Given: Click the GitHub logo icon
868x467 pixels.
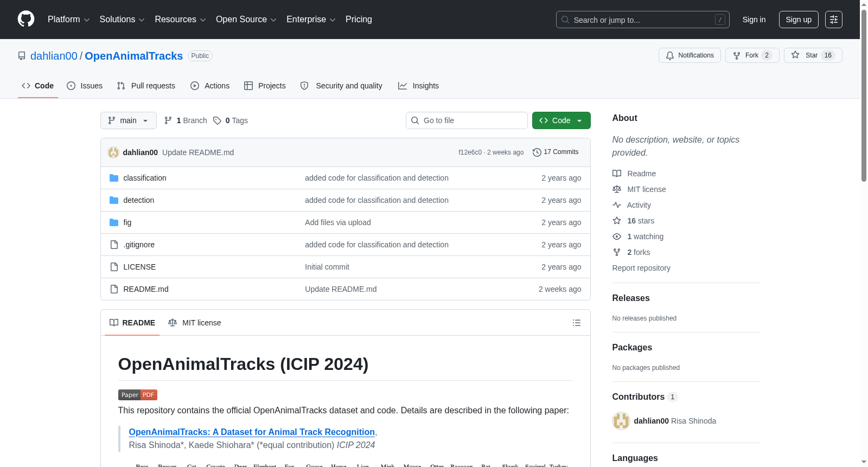Looking at the screenshot, I should tap(26, 19).
